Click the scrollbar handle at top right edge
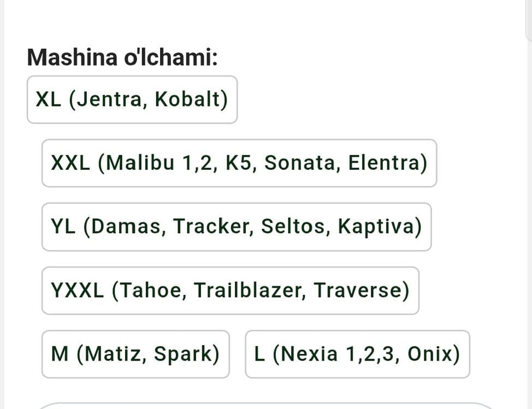 [529, 20]
